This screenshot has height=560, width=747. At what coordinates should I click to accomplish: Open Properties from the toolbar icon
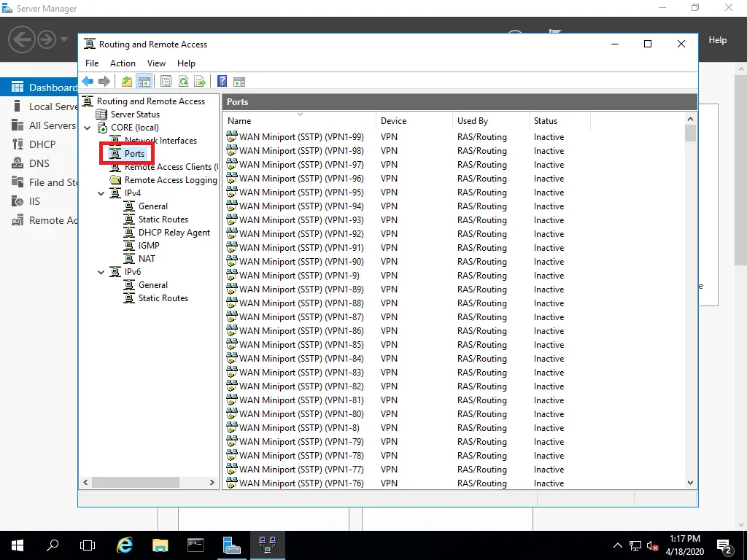click(166, 82)
